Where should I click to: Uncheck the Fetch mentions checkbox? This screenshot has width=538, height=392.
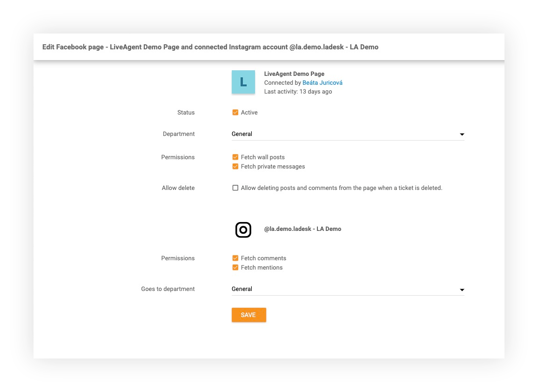[235, 267]
